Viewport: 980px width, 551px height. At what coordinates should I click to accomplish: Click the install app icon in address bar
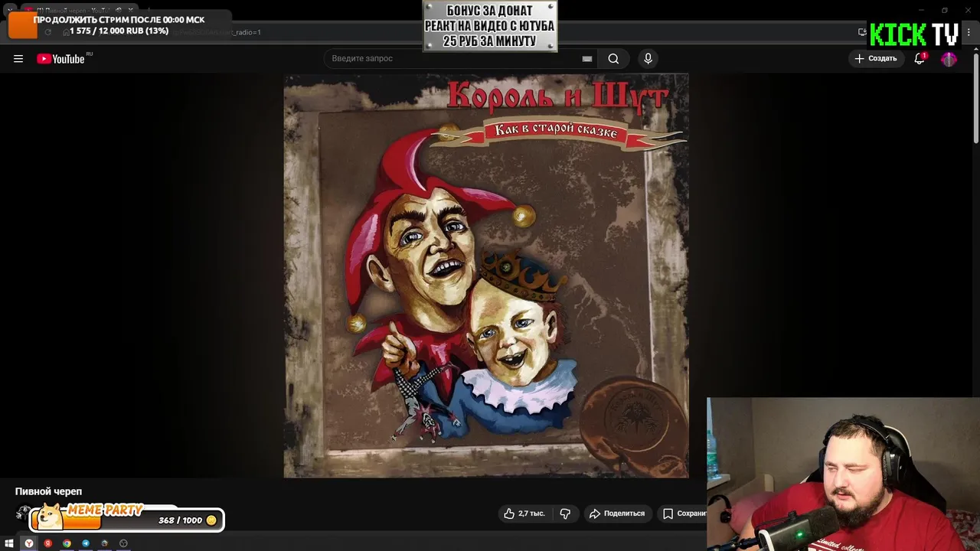[862, 31]
